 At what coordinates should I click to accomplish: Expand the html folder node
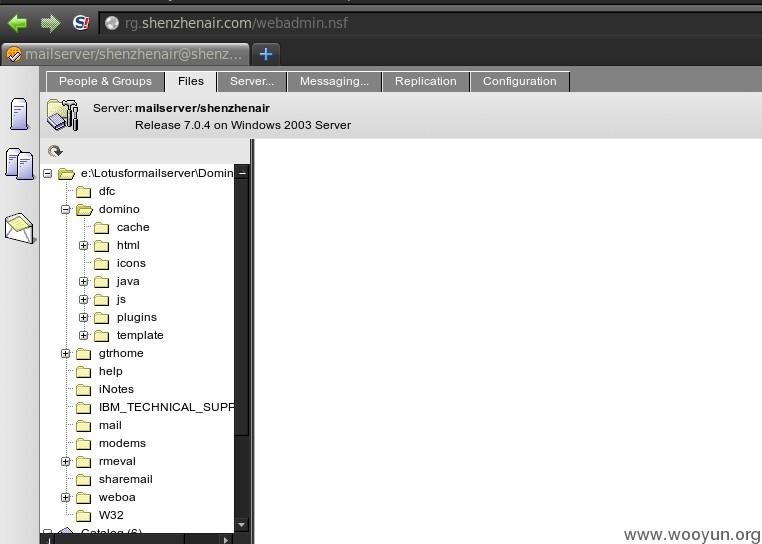pos(84,246)
